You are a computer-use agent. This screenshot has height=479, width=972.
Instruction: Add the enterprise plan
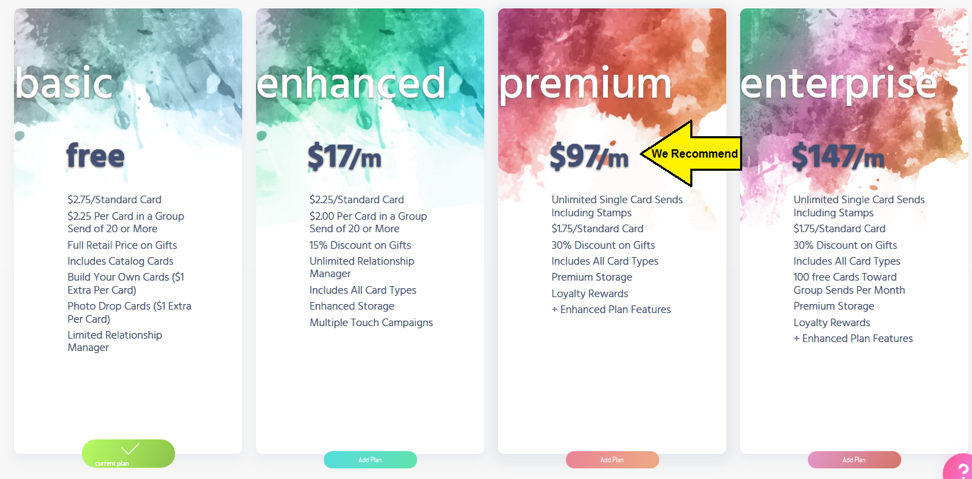(x=854, y=460)
